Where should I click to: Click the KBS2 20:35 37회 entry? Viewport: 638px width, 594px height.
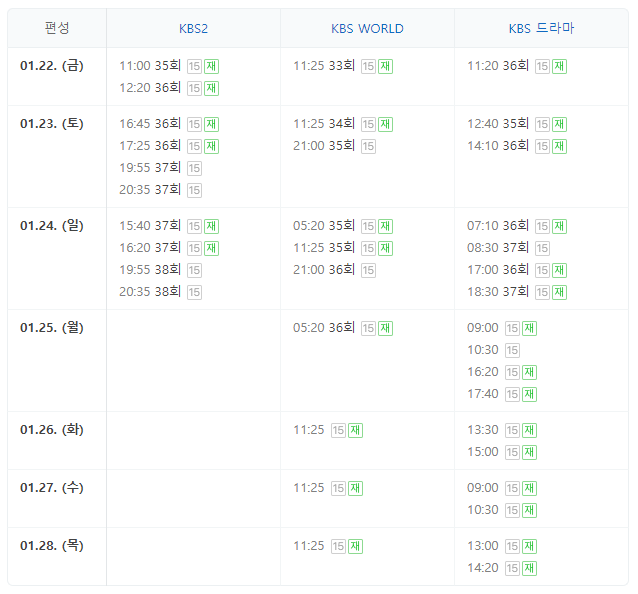(x=150, y=190)
